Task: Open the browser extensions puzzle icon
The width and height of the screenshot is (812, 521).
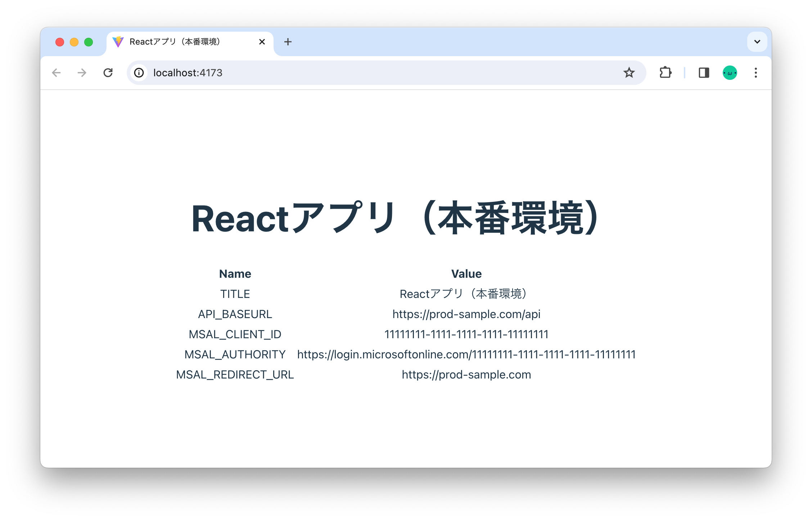Action: (x=665, y=73)
